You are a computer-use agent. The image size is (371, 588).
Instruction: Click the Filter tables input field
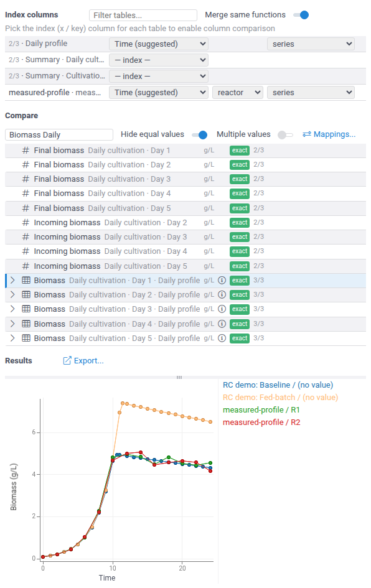[143, 16]
